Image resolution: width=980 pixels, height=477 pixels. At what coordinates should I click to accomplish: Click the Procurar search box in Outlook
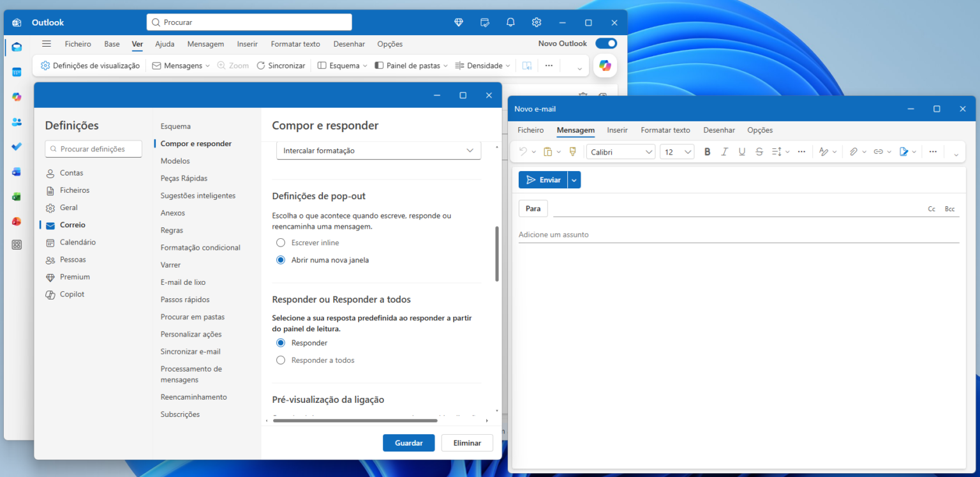coord(249,22)
